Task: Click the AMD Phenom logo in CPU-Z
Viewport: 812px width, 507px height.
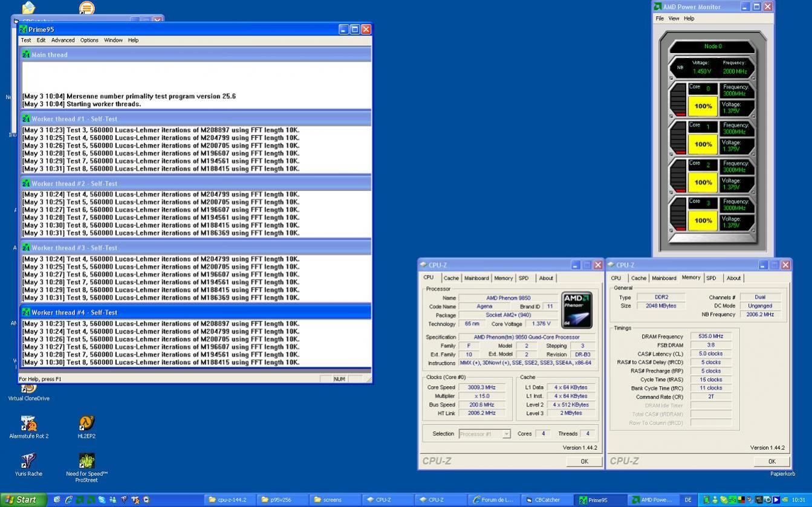Action: pos(576,310)
